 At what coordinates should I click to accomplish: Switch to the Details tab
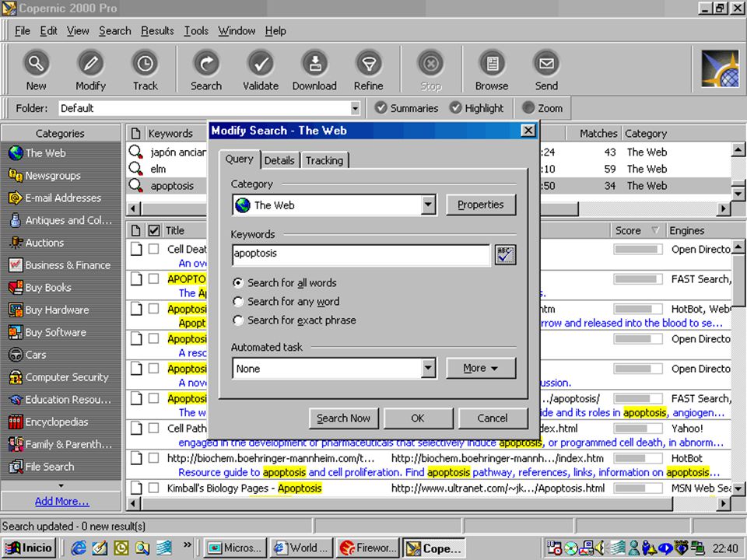coord(279,160)
